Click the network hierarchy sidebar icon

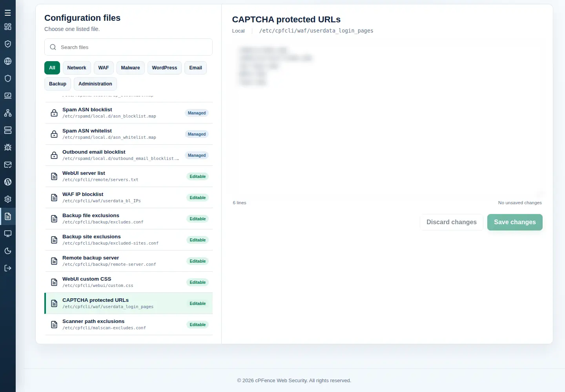8,113
